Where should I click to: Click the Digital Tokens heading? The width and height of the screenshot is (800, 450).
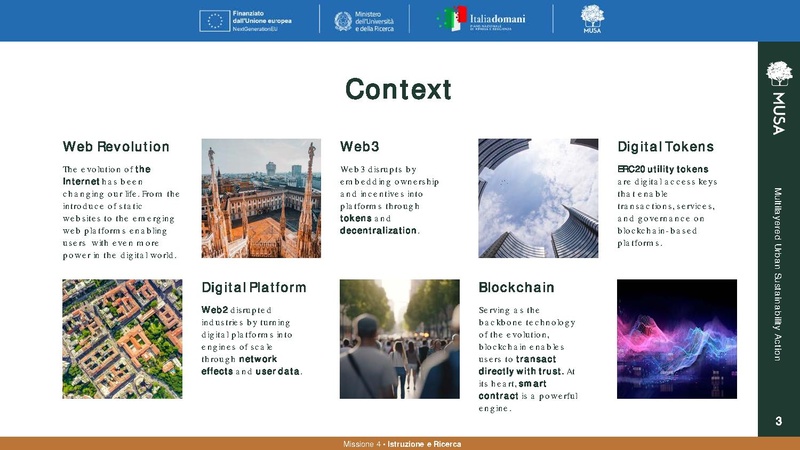665,147
